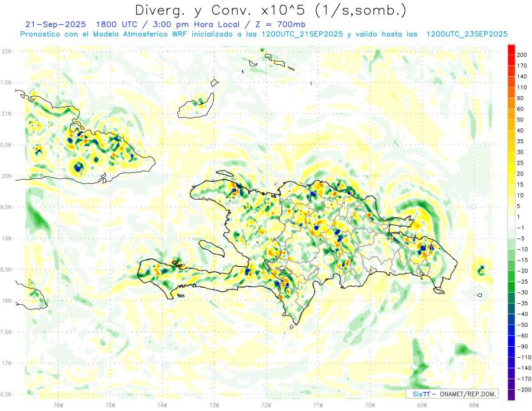Click the '6.5N' latitude label

(x=6, y=394)
